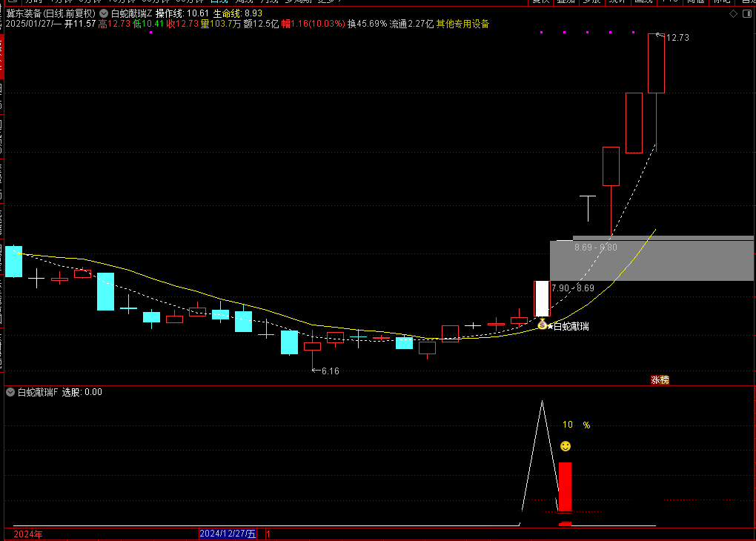Select the 生命线 value label

point(237,13)
